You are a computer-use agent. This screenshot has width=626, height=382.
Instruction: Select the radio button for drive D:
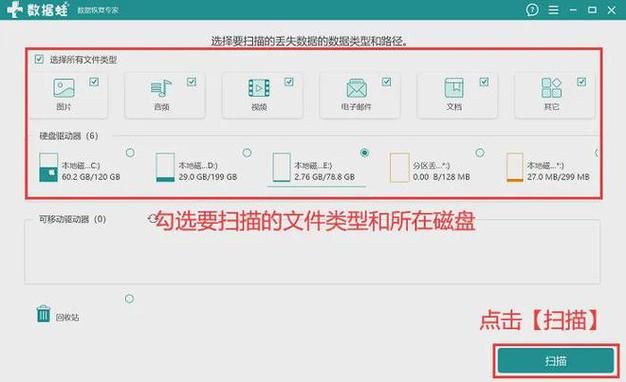click(x=247, y=152)
